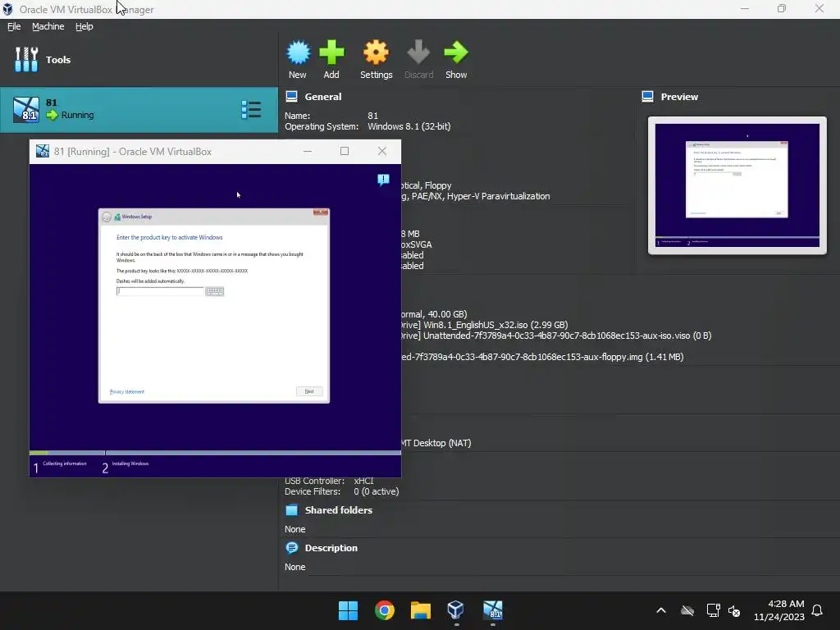Open the Help menu
Screen dimensions: 840x630
[x=84, y=26]
